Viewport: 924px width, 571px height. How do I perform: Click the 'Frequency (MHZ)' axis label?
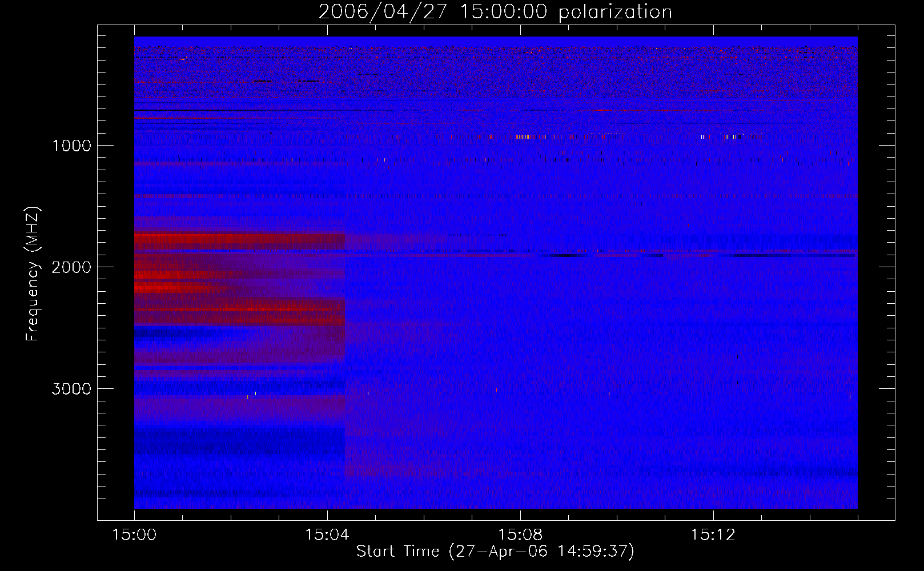33,274
